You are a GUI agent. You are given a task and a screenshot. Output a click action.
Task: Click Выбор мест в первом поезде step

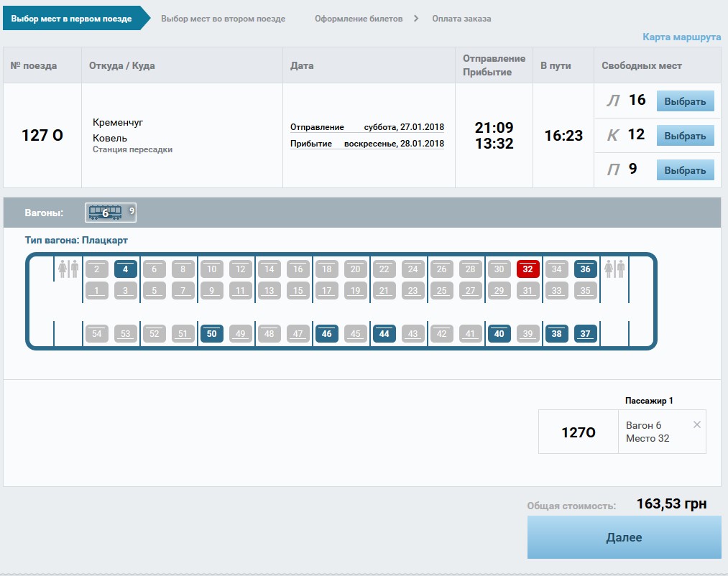(x=71, y=19)
